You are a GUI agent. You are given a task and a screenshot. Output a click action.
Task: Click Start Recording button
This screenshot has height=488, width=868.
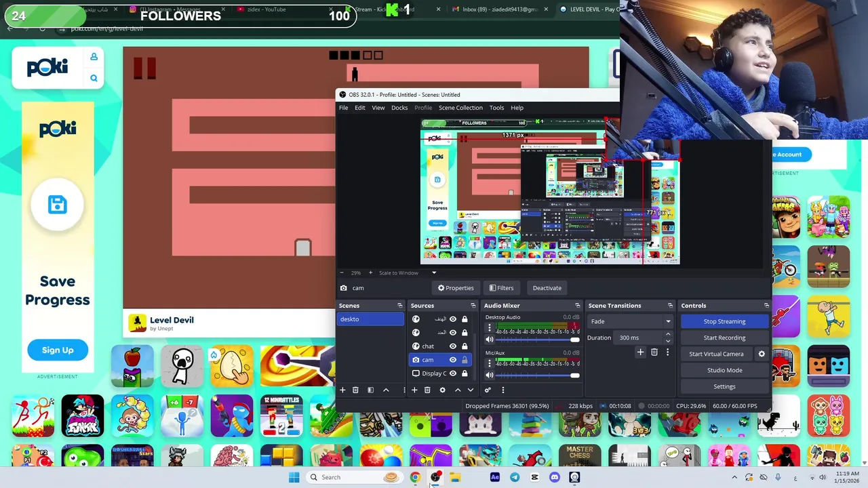tap(724, 338)
